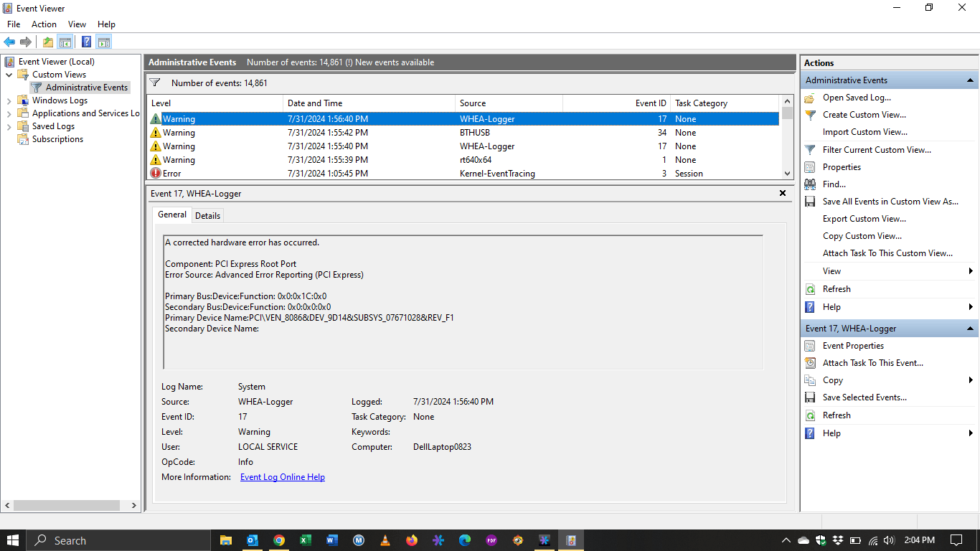This screenshot has height=551, width=980.
Task: Click the Save Selected Events disk icon
Action: pyautogui.click(x=810, y=397)
